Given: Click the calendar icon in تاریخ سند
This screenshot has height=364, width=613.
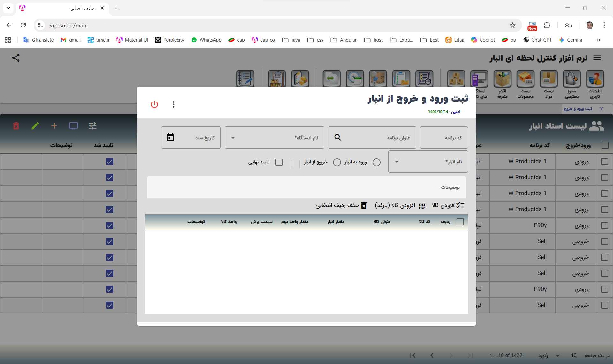Looking at the screenshot, I should (170, 138).
